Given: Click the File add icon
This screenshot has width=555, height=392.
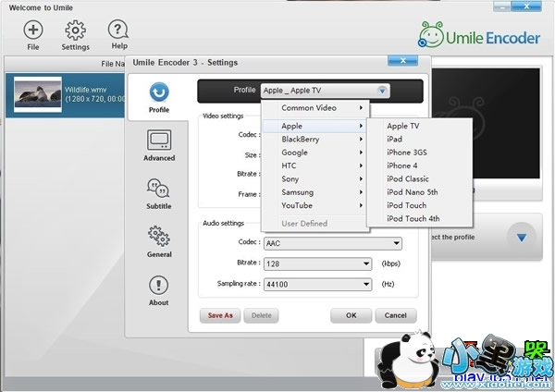Looking at the screenshot, I should [x=33, y=30].
